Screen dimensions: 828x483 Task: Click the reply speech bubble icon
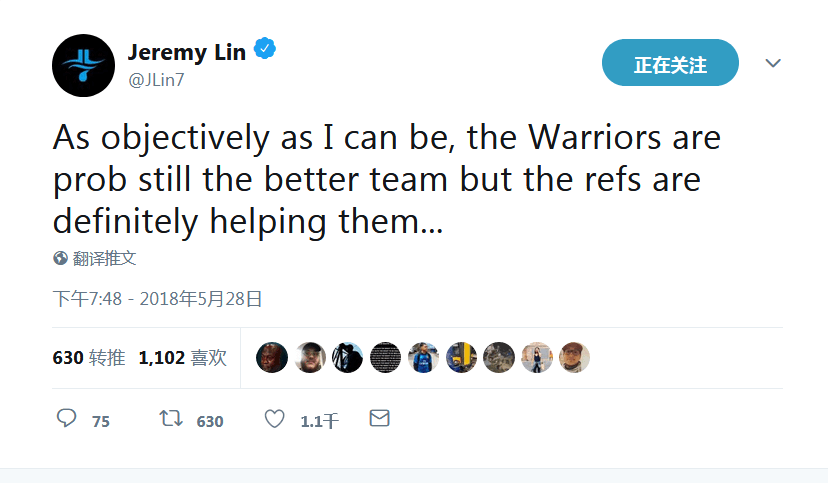66,418
